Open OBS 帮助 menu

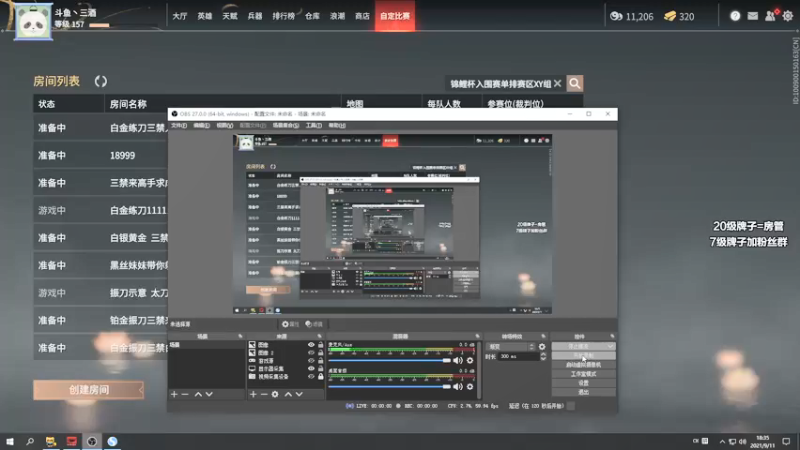click(337, 126)
